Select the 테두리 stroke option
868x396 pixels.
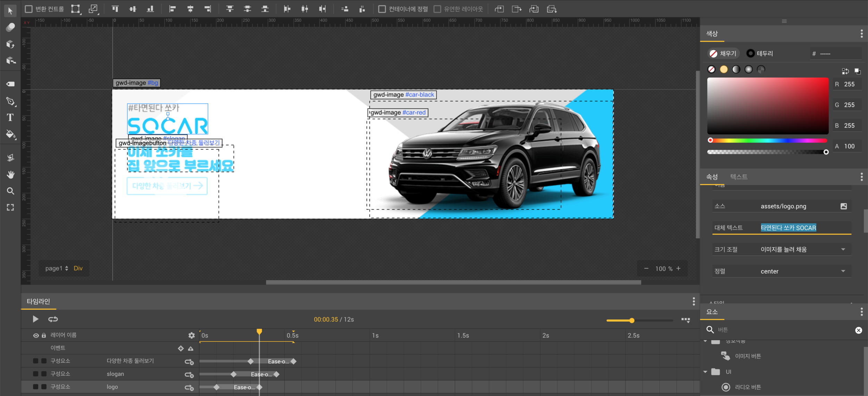[x=760, y=53]
